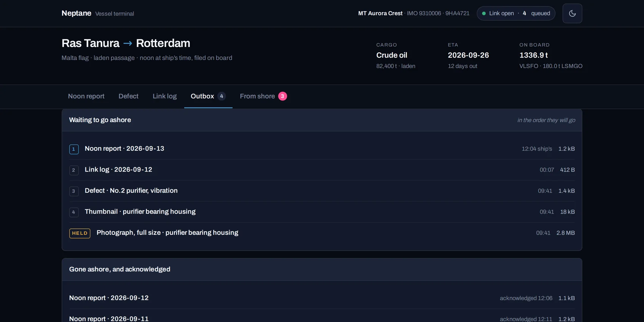This screenshot has width=644, height=322.
Task: Open the Noon report tab
Action: (x=86, y=96)
